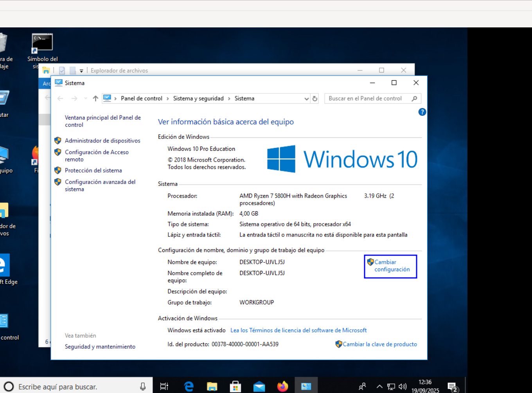
Task: Click the Windows está activado text
Action: pyautogui.click(x=196, y=330)
